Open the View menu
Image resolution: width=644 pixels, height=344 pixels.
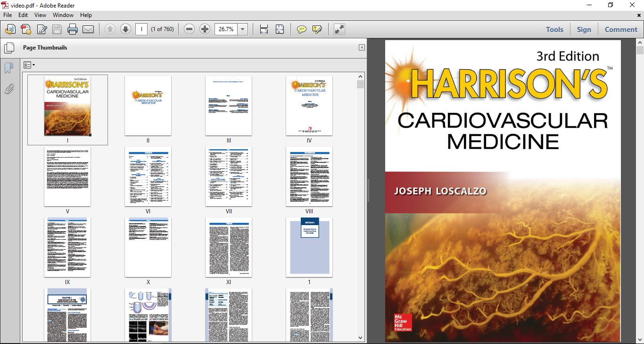[40, 15]
